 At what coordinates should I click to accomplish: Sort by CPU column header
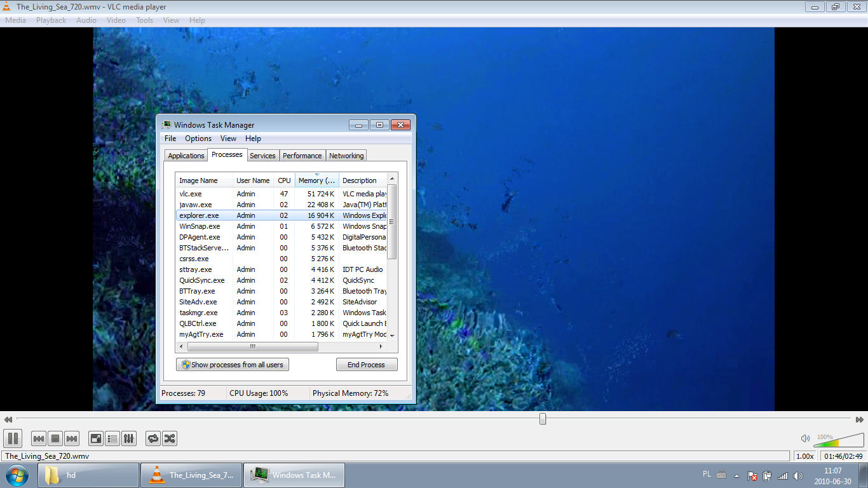point(284,180)
